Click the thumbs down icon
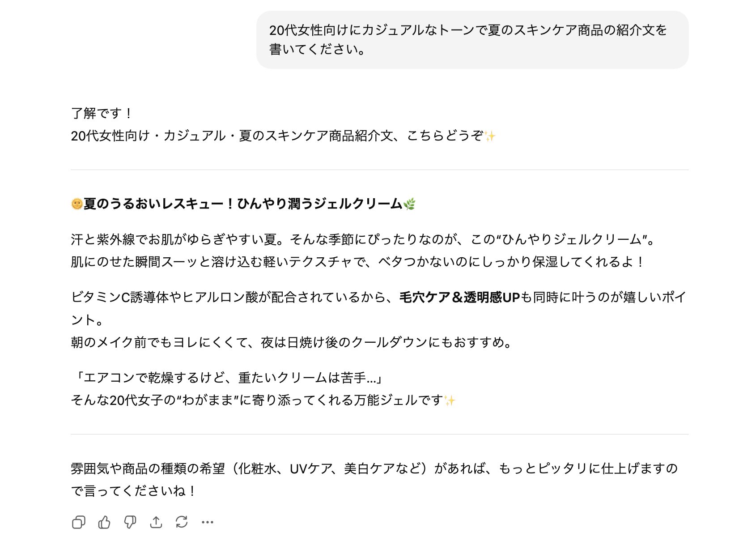 [x=130, y=522]
